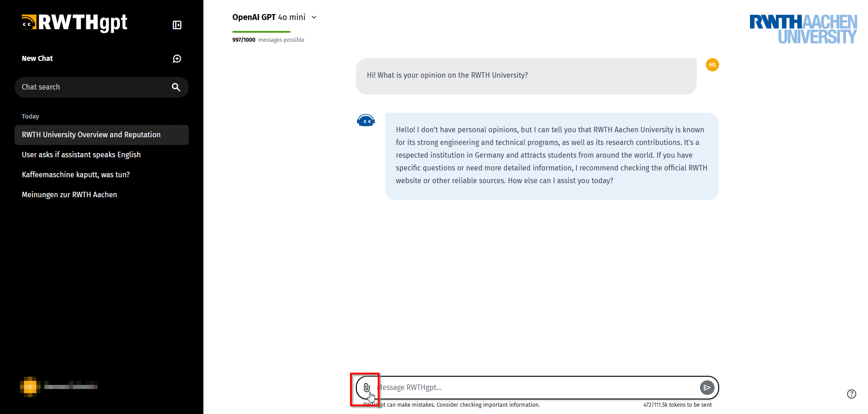Click the New Chat label

click(x=37, y=59)
